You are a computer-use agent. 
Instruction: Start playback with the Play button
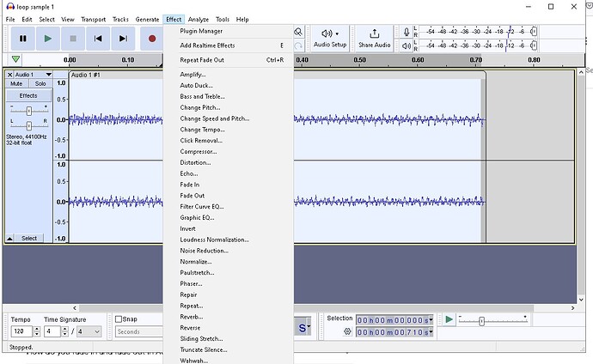point(48,39)
